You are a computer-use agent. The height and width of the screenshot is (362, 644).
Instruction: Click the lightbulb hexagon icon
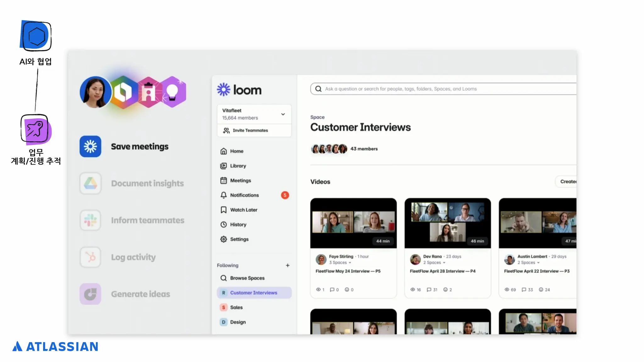click(x=173, y=92)
